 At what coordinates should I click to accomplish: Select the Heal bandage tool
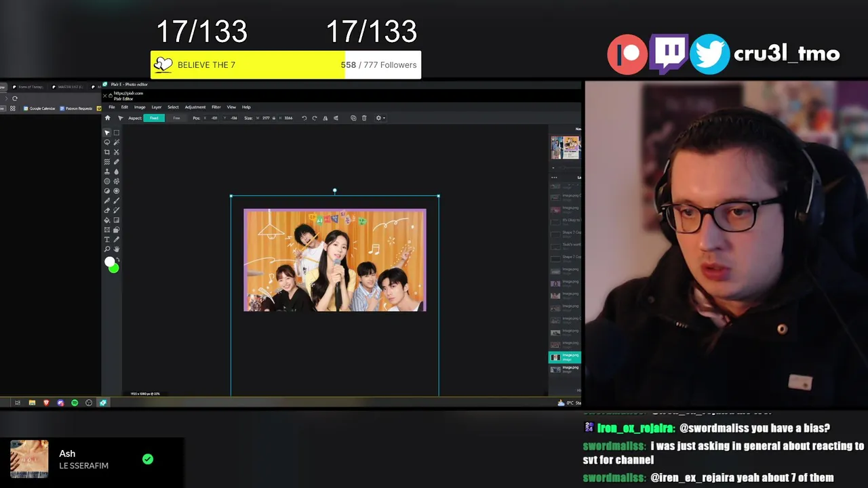coord(117,162)
